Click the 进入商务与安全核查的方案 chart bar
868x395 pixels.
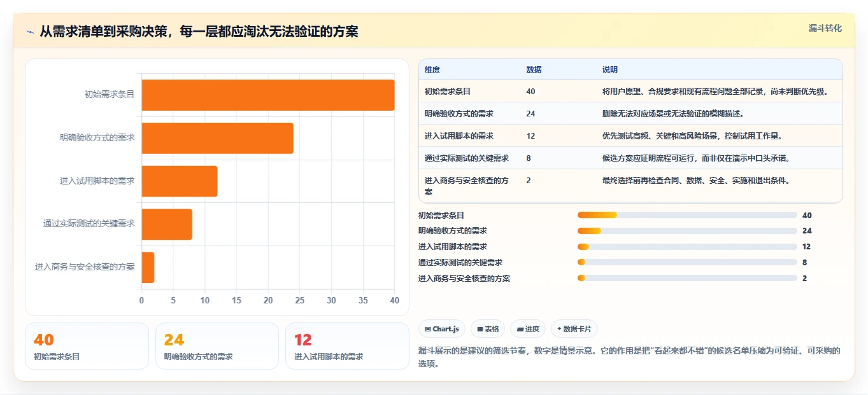point(148,267)
